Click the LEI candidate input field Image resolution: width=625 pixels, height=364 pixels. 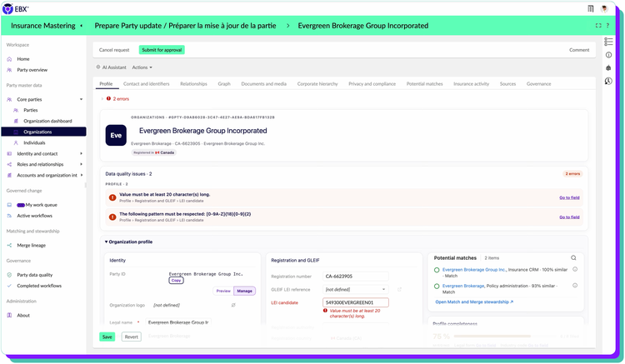[356, 302]
